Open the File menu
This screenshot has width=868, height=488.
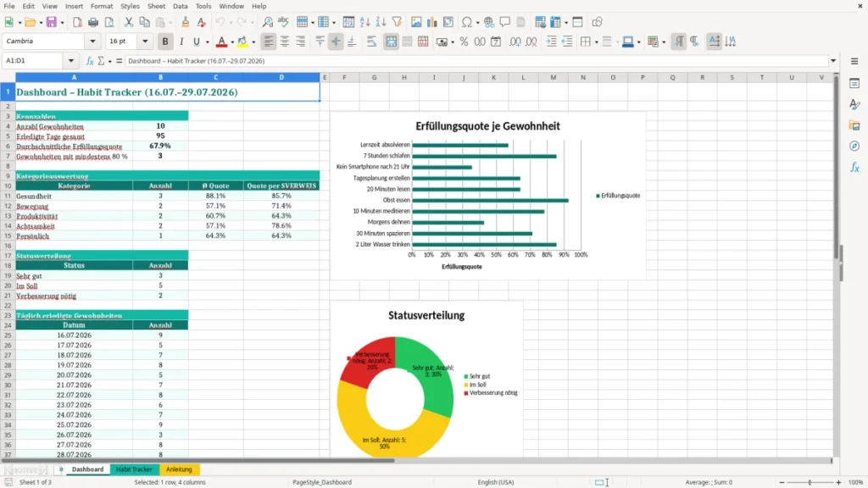(x=9, y=6)
